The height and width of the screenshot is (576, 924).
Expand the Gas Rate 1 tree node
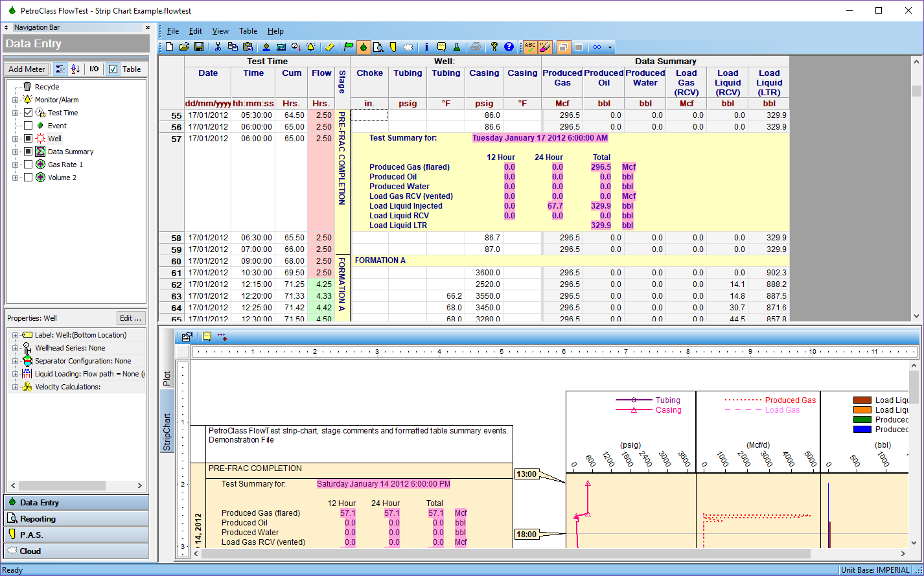(x=15, y=165)
